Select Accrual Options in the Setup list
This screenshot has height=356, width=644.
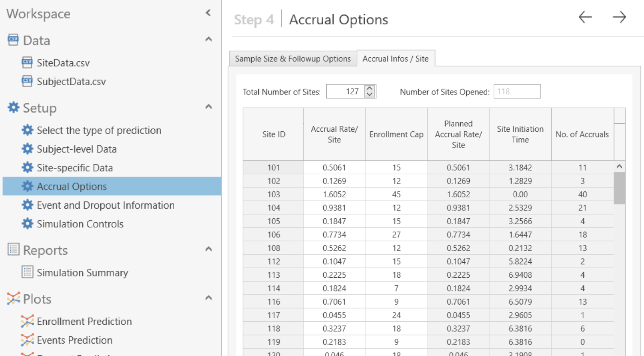112,186
